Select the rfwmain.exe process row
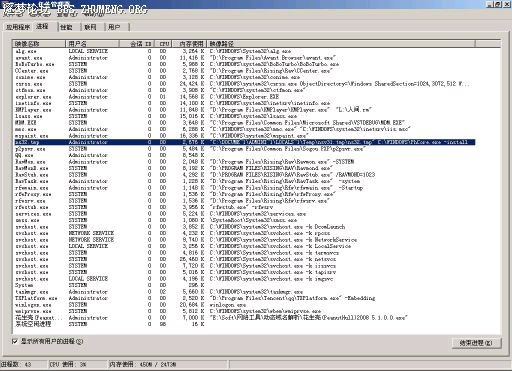Viewport: 512px width, 371px height. [x=244, y=188]
